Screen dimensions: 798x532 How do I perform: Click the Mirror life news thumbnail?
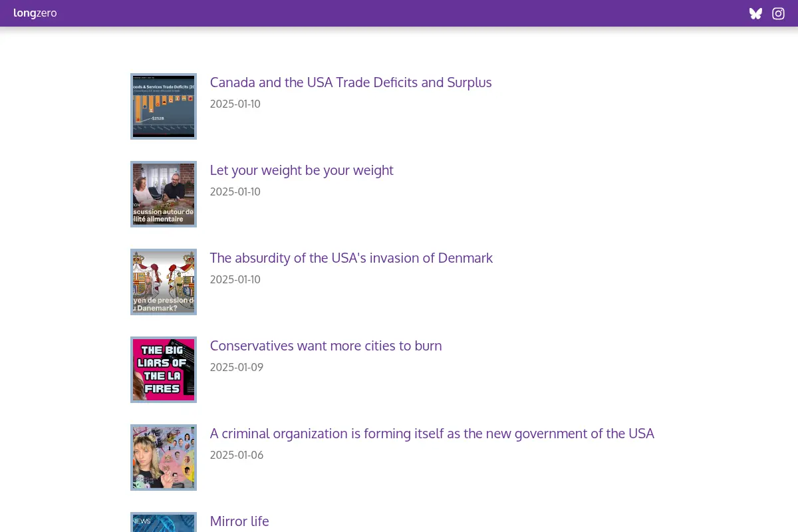tap(164, 522)
